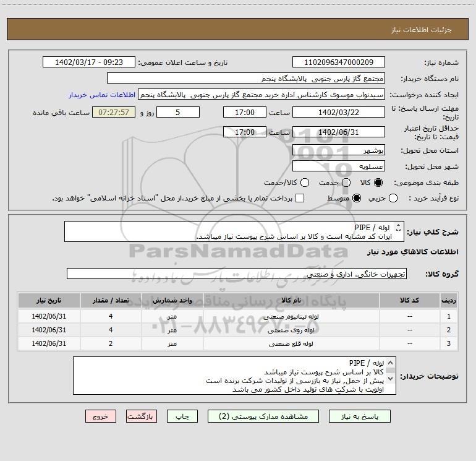This screenshot has height=461, width=476.
Task: Click the نام دستگاه خریدار field
Action: tap(246, 79)
